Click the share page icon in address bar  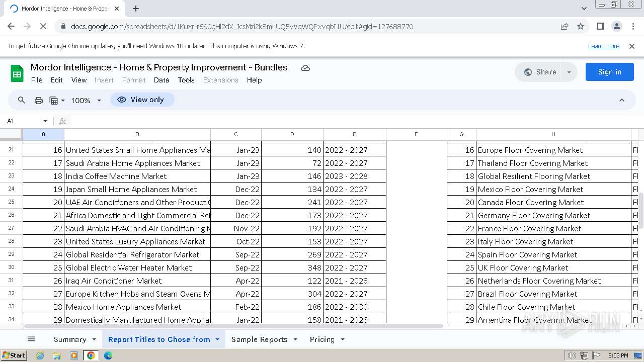(x=565, y=26)
